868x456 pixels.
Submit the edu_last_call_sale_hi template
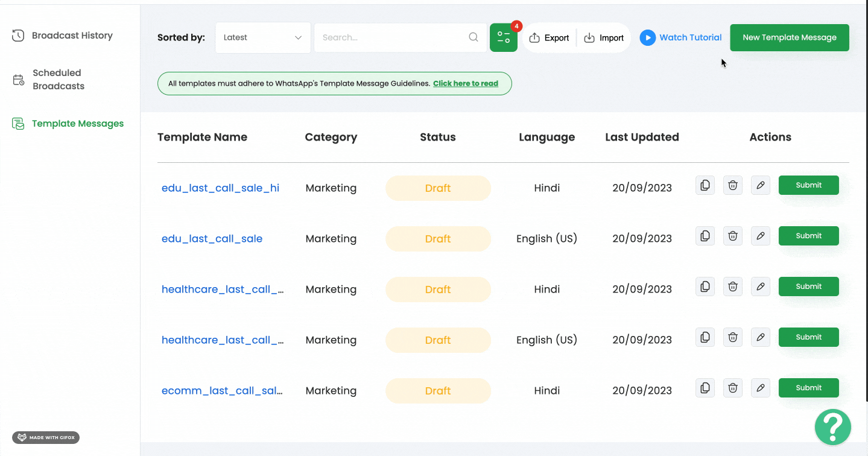point(809,185)
